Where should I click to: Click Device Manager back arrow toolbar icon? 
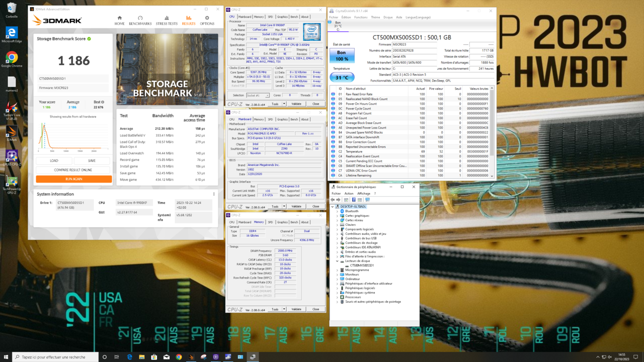click(x=333, y=200)
